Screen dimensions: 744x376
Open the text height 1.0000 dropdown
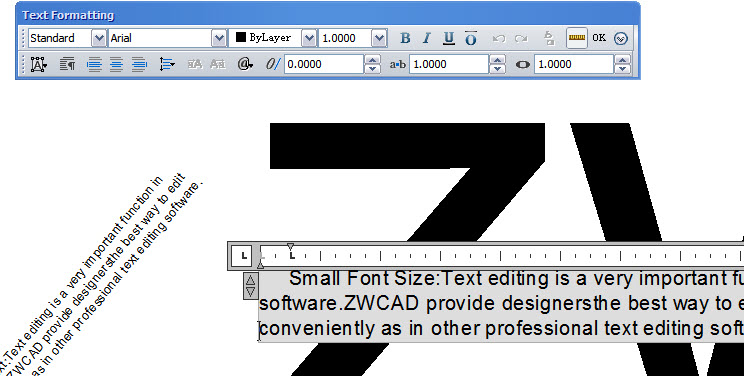(x=379, y=38)
